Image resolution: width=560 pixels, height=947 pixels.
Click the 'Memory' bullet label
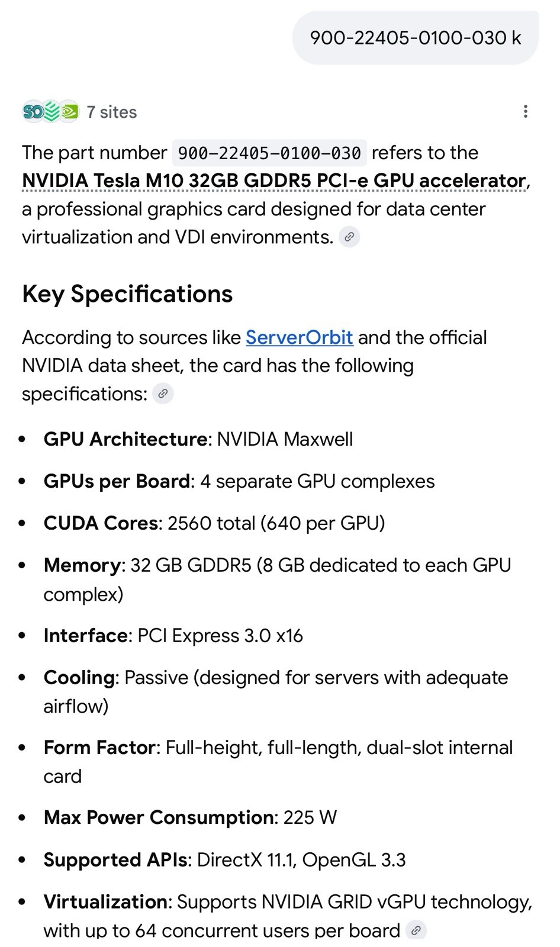(82, 565)
